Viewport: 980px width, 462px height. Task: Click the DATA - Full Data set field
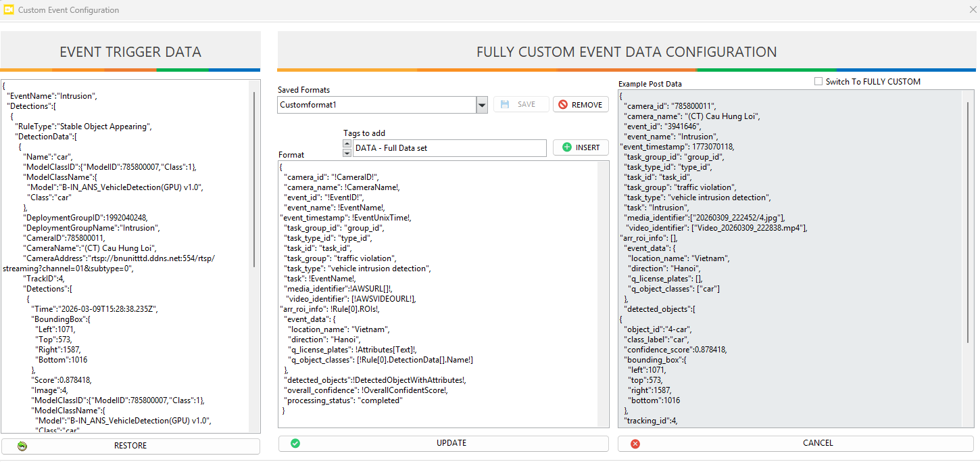[x=449, y=148]
